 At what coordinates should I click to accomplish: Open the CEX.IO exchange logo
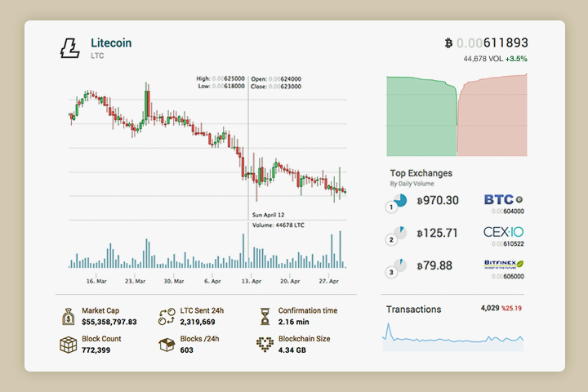click(503, 232)
